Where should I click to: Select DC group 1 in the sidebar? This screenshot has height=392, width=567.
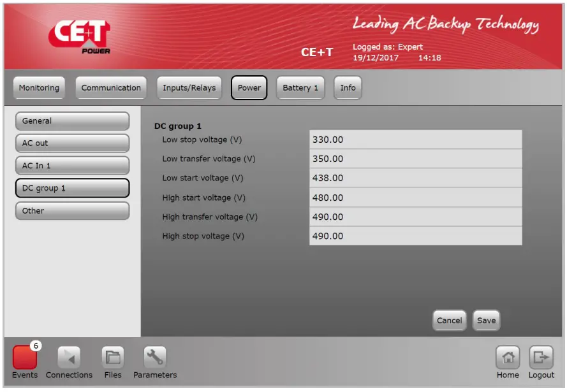pos(72,188)
